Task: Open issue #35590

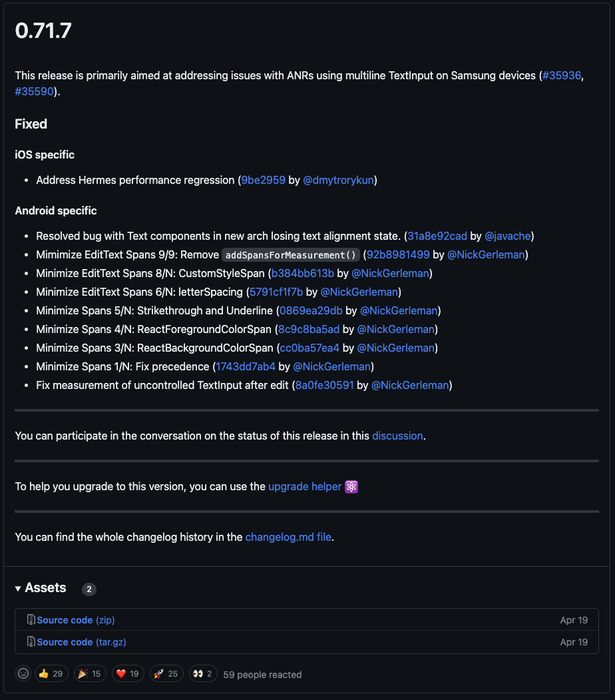Action: click(x=34, y=91)
